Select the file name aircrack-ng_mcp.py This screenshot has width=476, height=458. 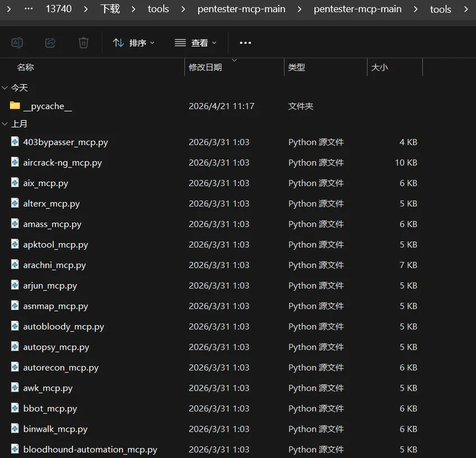tap(63, 163)
